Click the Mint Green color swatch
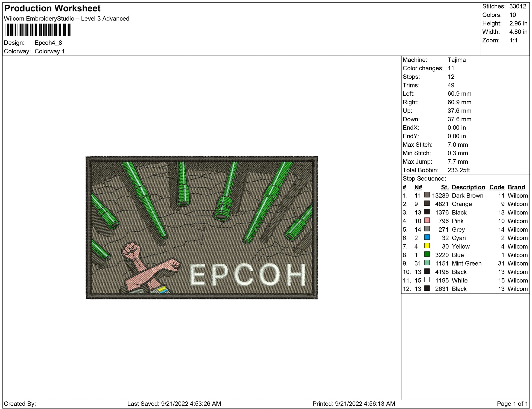The height and width of the screenshot is (409, 532). pos(427,263)
